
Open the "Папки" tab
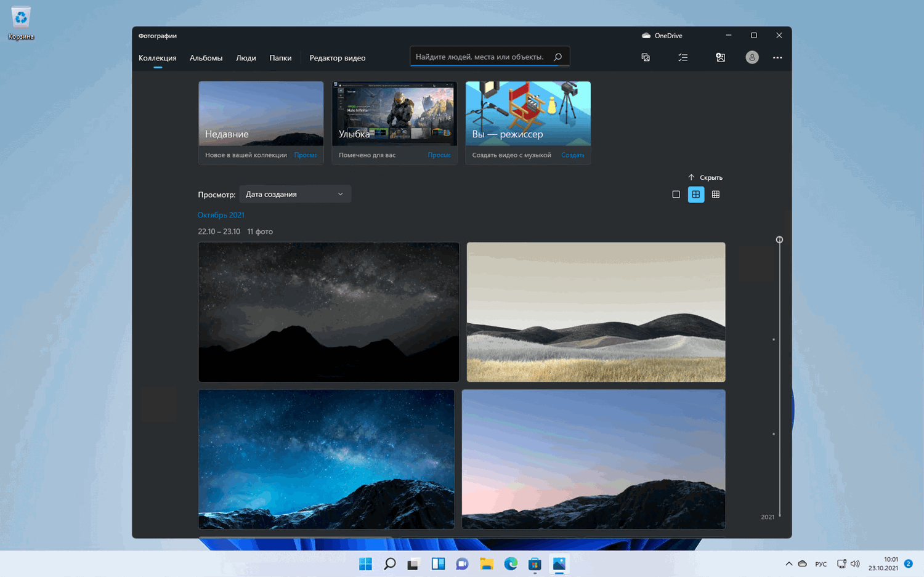[280, 58]
